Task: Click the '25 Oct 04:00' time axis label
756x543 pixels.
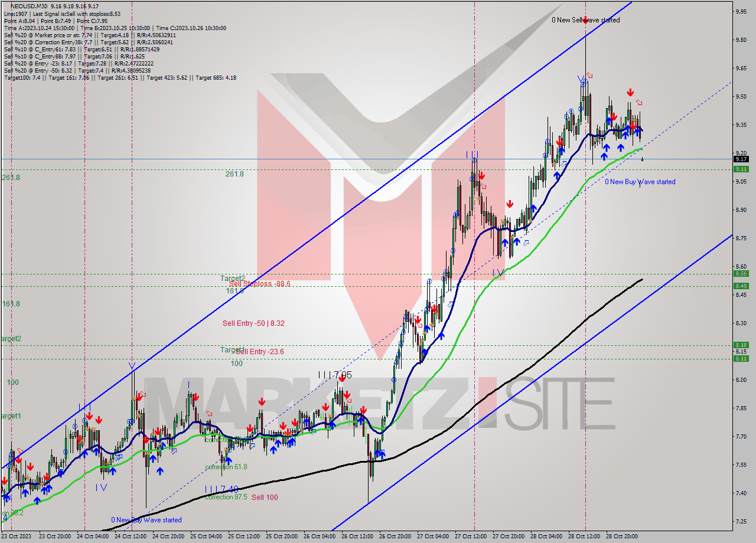Action: [206, 537]
